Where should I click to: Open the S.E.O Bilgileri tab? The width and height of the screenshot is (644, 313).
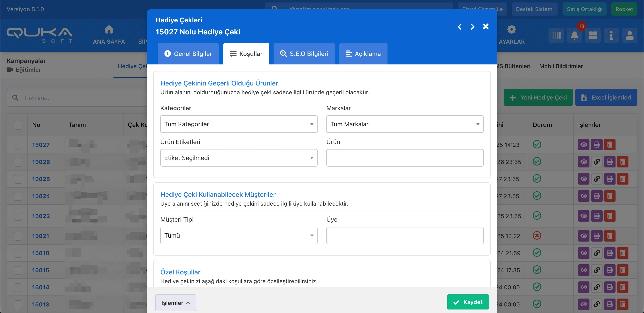304,54
